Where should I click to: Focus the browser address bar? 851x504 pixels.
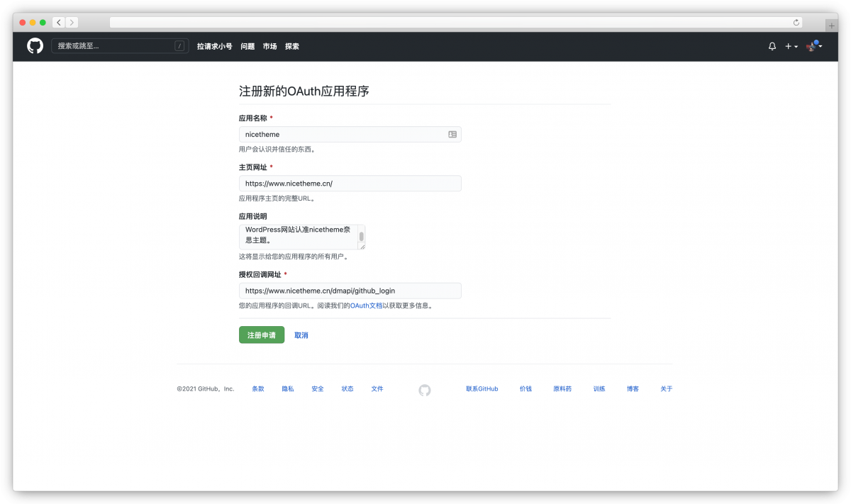point(456,23)
